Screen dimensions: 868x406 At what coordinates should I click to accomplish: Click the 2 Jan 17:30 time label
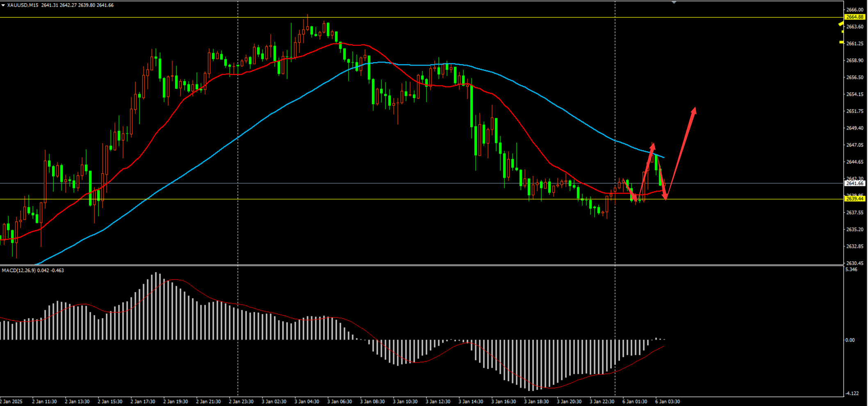[x=143, y=401]
